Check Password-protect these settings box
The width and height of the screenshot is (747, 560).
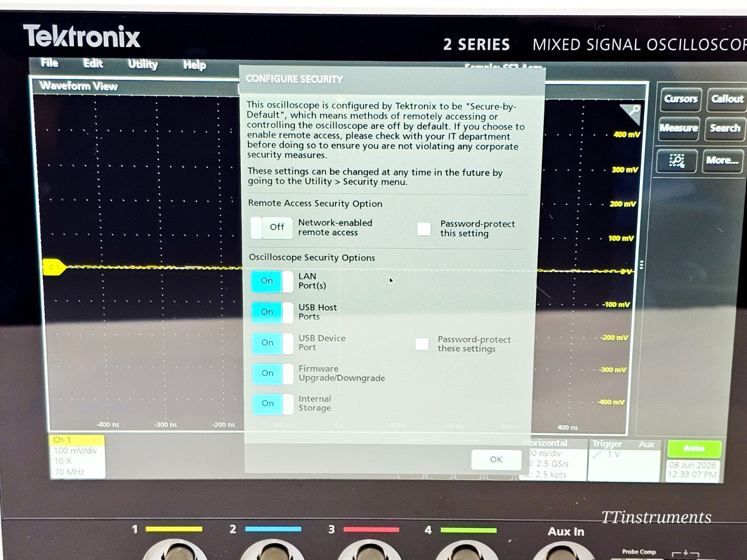[422, 344]
